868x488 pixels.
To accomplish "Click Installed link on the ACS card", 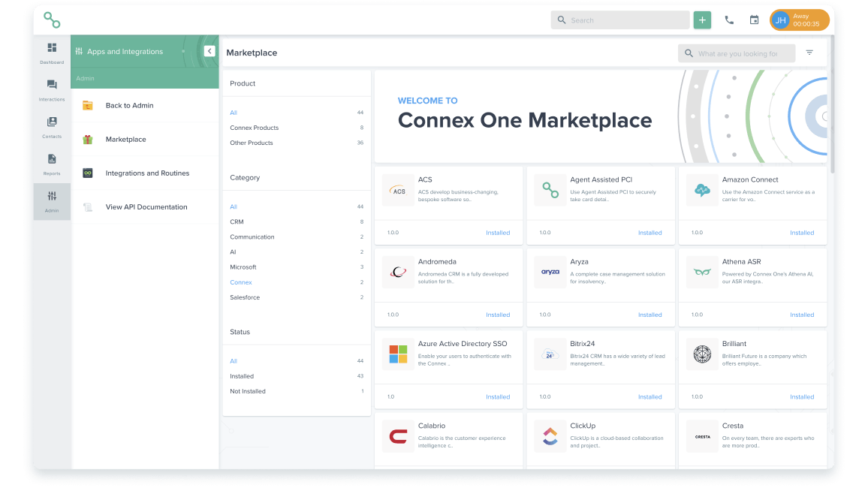I will [x=498, y=233].
